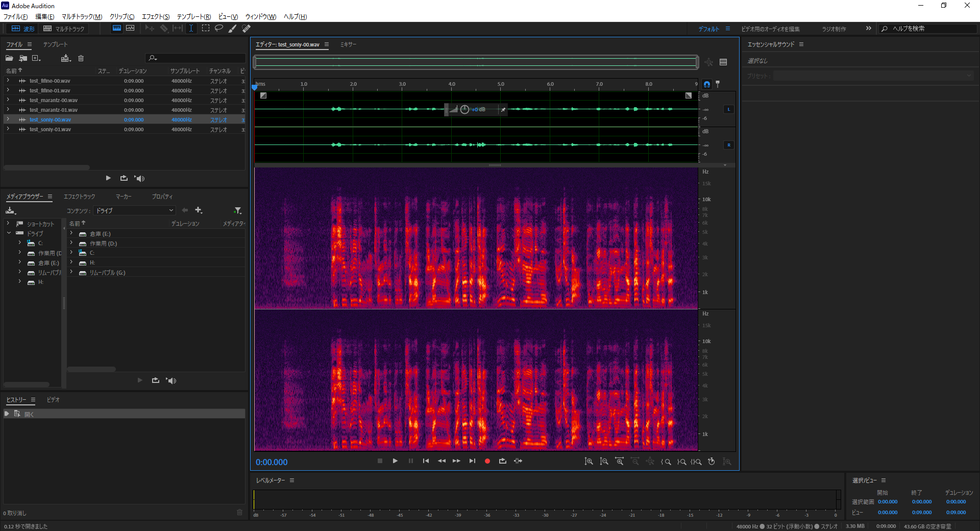980x531 pixels.
Task: Toggle the left channel L enable button
Action: point(728,109)
